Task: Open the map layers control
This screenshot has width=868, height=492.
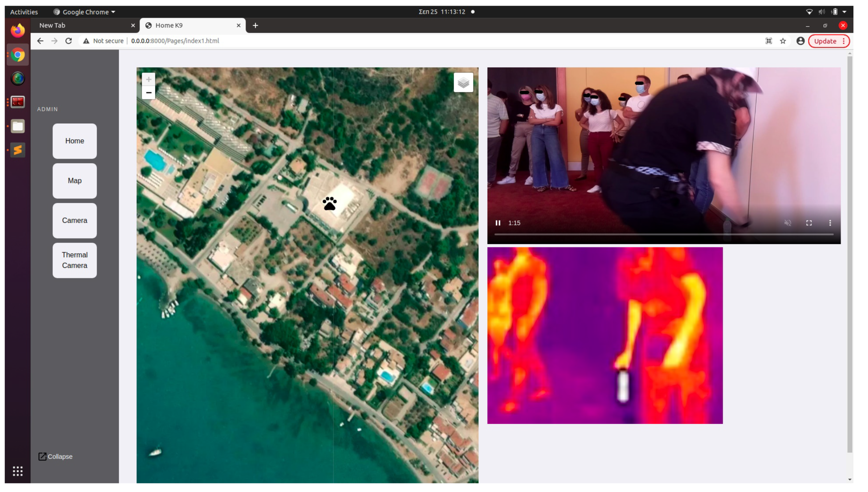Action: tap(463, 82)
